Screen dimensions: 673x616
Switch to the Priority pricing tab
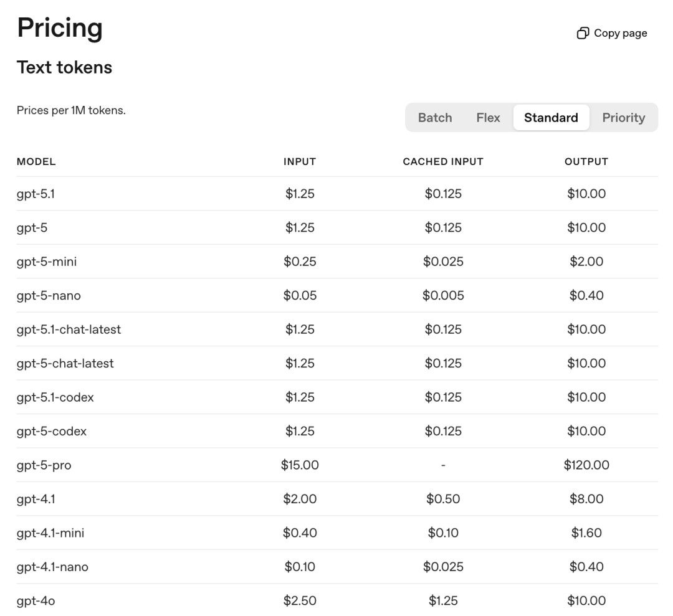[624, 118]
